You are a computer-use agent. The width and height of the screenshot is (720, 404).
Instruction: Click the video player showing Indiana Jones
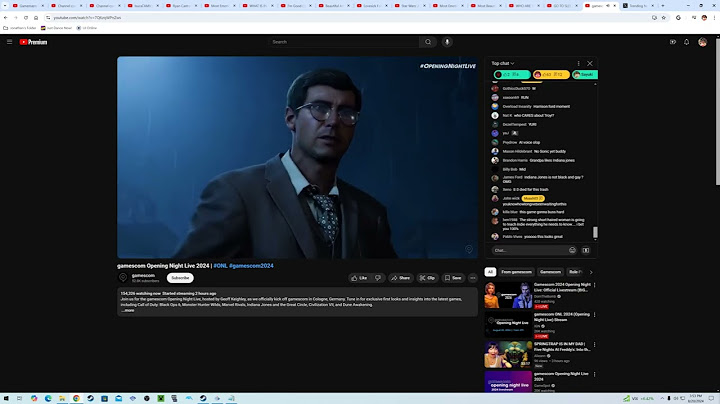(x=298, y=157)
